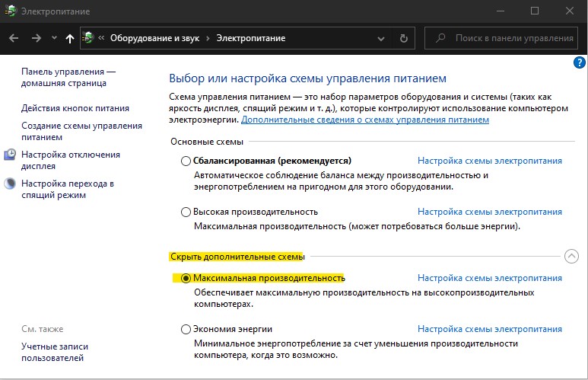Go back with the left arrow

(14, 38)
